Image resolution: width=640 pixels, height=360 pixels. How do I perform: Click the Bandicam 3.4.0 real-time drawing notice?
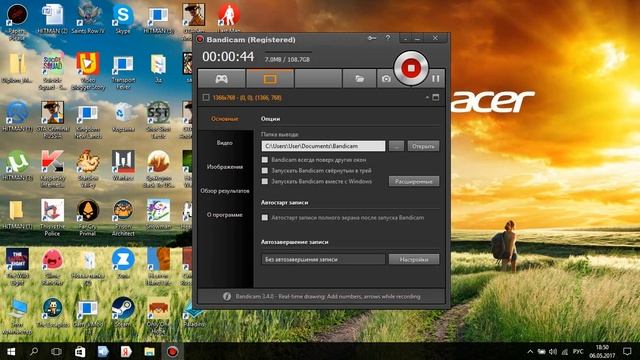click(328, 297)
